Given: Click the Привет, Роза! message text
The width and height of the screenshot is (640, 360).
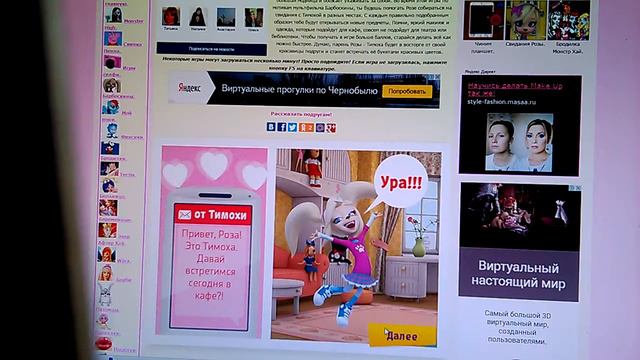Looking at the screenshot, I should pyautogui.click(x=211, y=235).
